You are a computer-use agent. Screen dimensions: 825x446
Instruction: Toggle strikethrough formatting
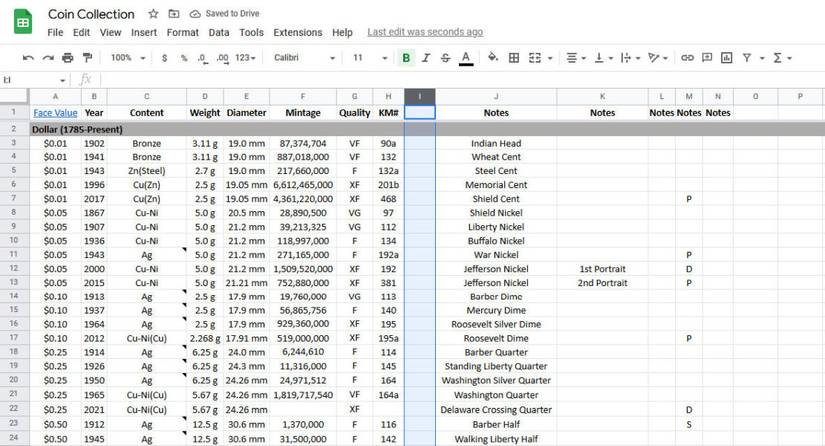click(x=445, y=58)
